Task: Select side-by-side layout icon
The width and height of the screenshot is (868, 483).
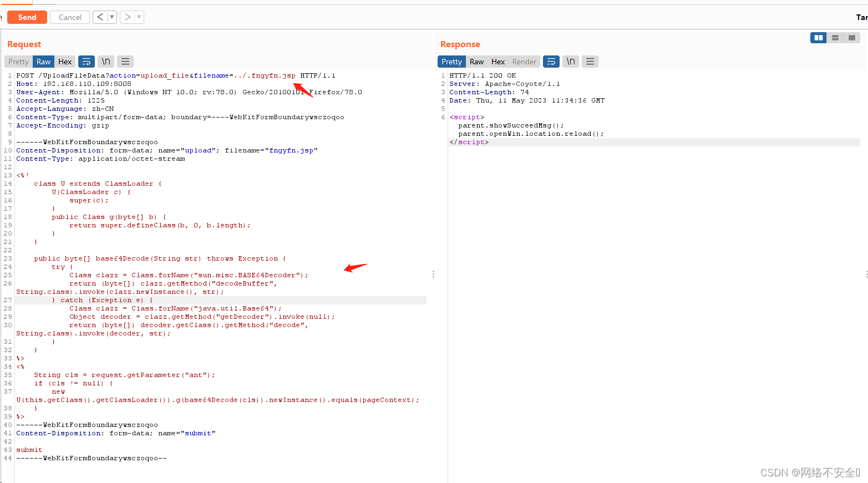Action: point(819,38)
